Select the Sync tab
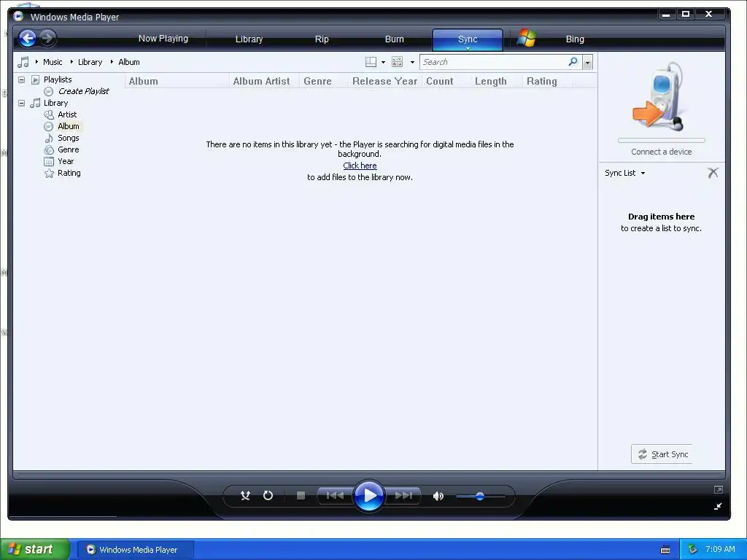 click(468, 39)
